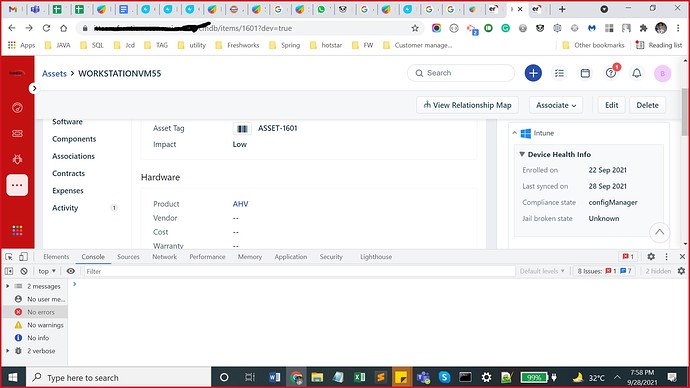Switch to the Network tab
Image resolution: width=690 pixels, height=388 pixels.
point(164,256)
